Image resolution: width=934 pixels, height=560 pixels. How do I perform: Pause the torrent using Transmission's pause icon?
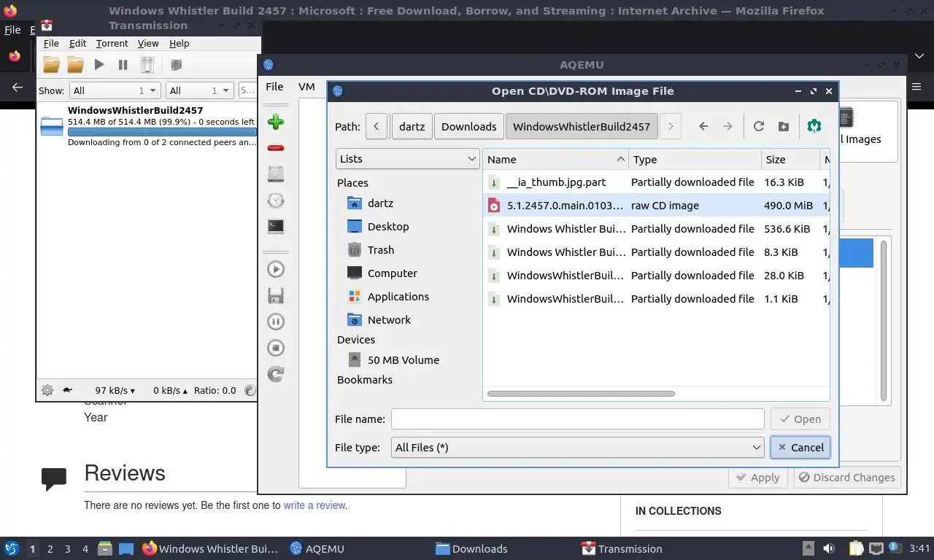click(x=123, y=65)
